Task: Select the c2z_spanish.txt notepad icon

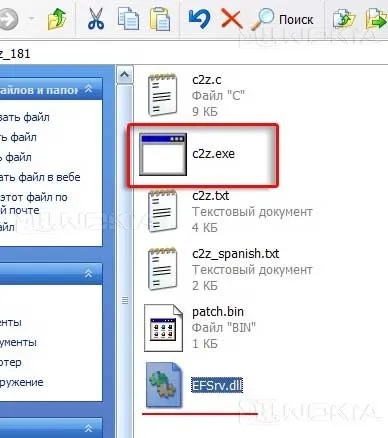Action: [x=162, y=269]
